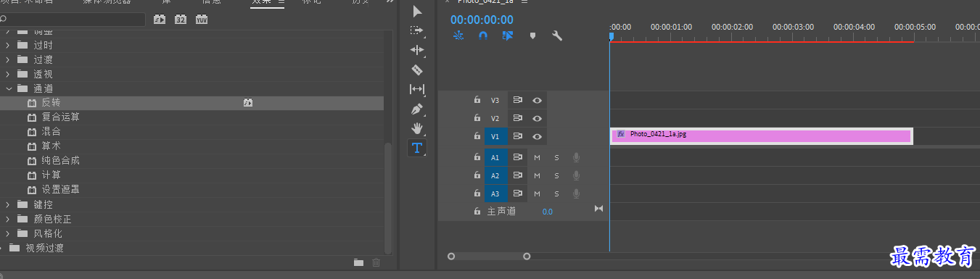
Task: Lock the 主声道 master track
Action: click(477, 212)
